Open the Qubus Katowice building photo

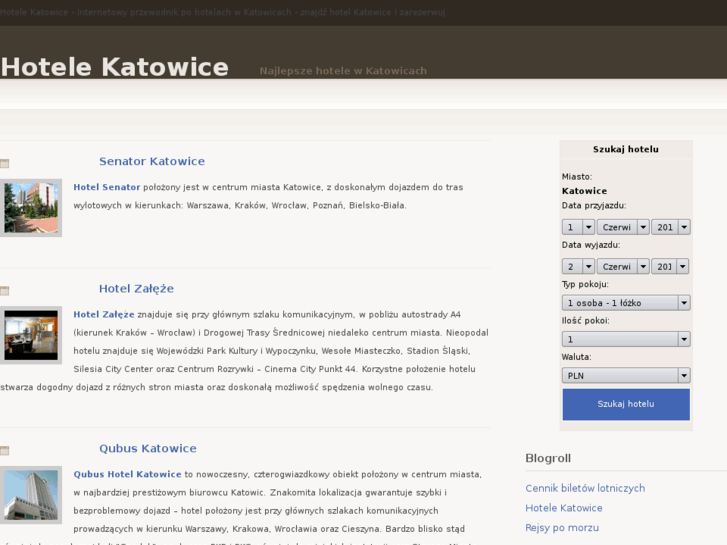pos(31,495)
